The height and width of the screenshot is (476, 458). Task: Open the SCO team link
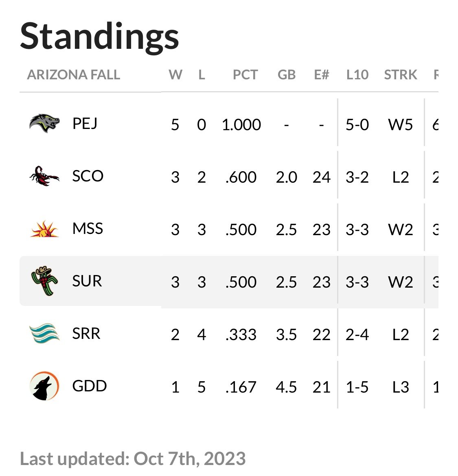[x=88, y=176]
